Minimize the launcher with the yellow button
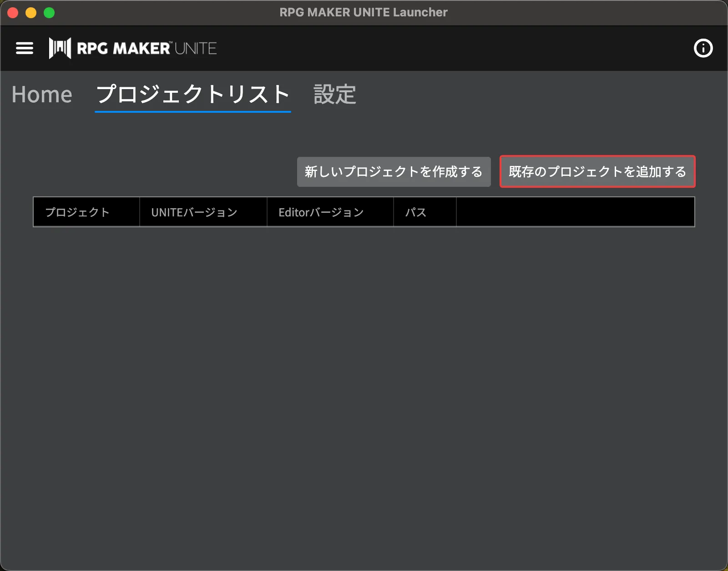 click(30, 12)
